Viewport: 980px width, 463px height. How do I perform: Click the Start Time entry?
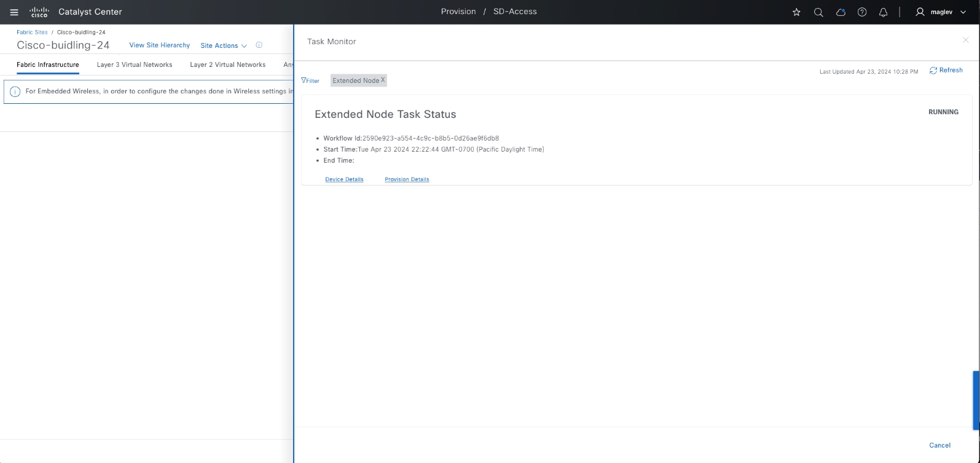[434, 149]
